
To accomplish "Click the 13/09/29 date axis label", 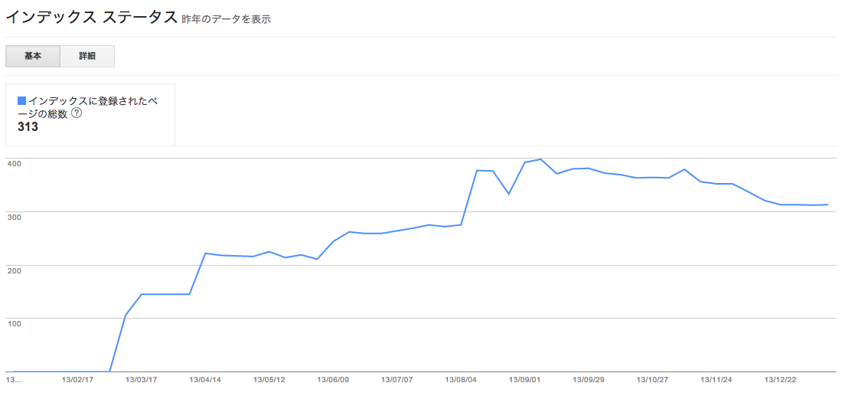I will 589,380.
